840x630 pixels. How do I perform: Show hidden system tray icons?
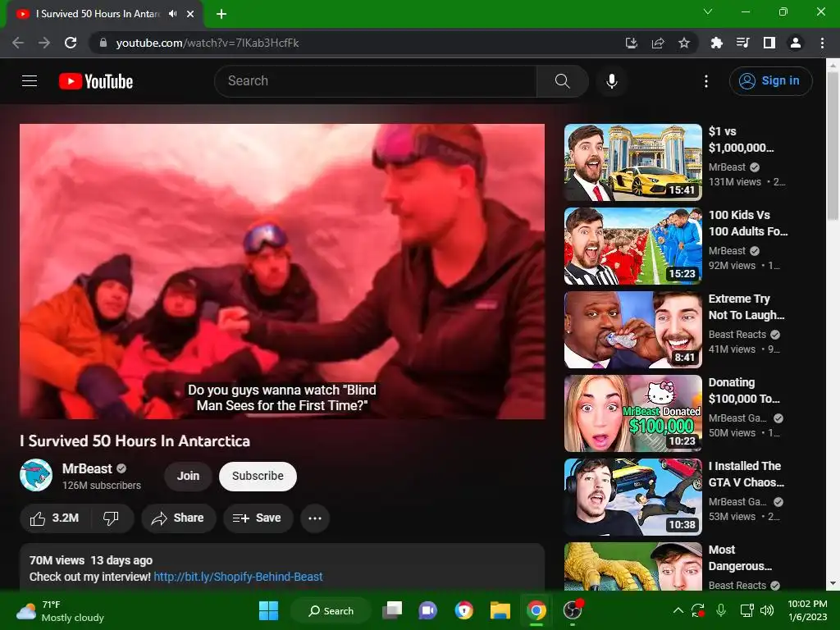click(678, 610)
